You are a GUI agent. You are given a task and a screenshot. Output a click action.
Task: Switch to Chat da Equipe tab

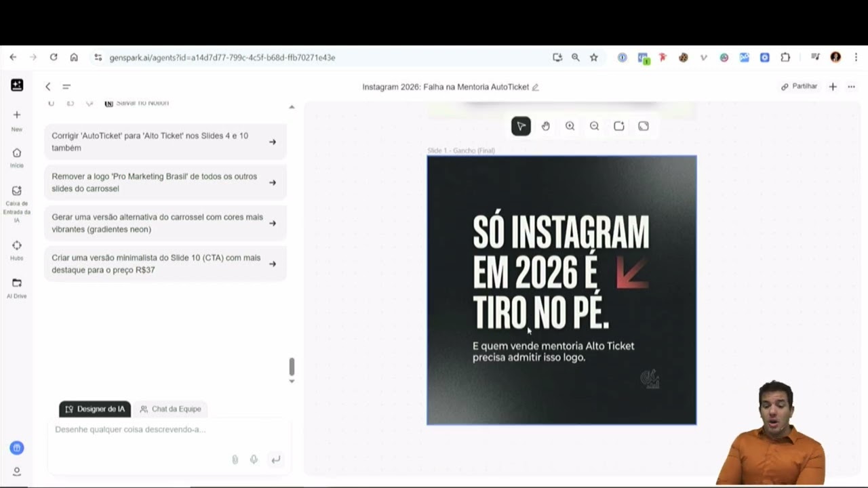pos(170,409)
